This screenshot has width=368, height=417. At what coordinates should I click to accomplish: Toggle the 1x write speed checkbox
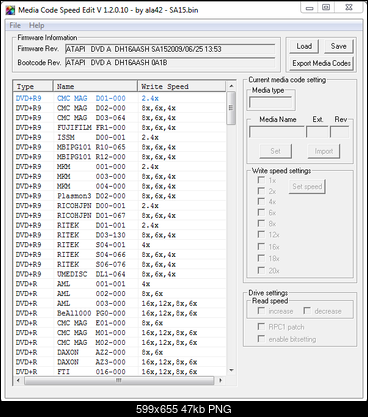261,180
